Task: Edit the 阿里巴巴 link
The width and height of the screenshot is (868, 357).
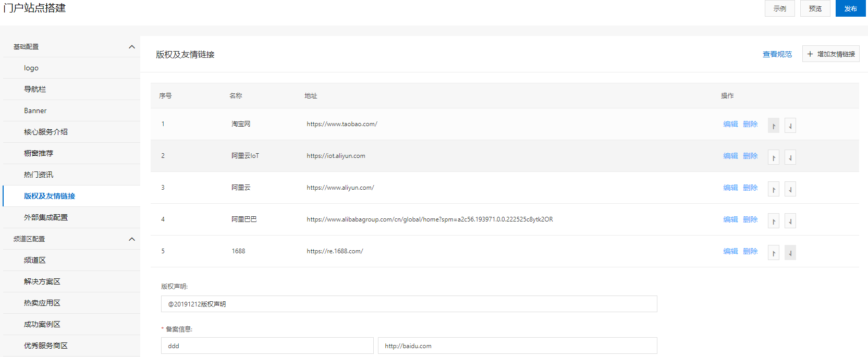Action: (x=730, y=219)
